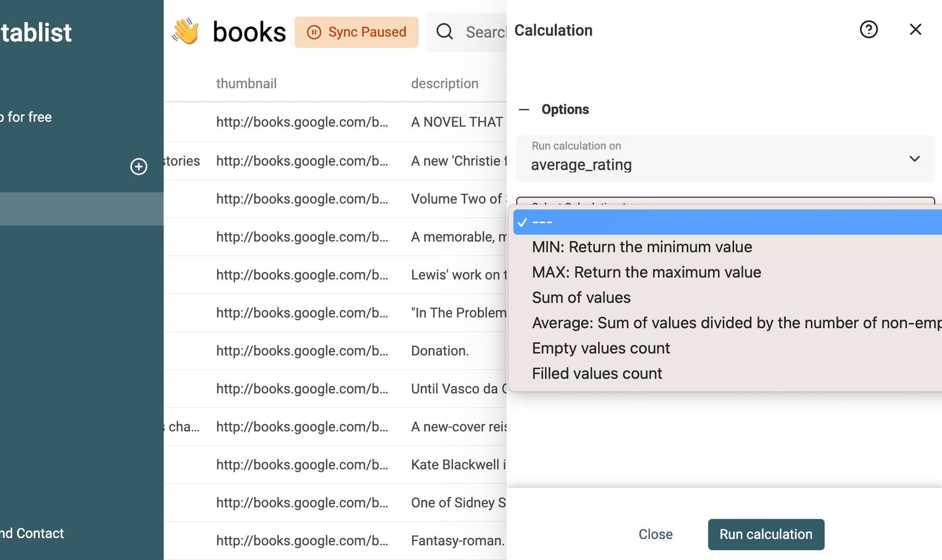The image size is (942, 560).
Task: Close the Calculation panel
Action: (x=916, y=29)
